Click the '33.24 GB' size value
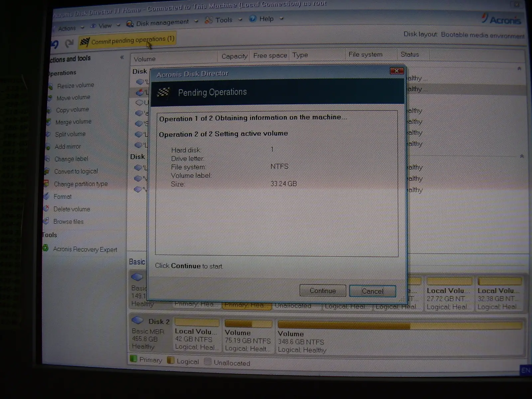The image size is (532, 399). (x=284, y=184)
